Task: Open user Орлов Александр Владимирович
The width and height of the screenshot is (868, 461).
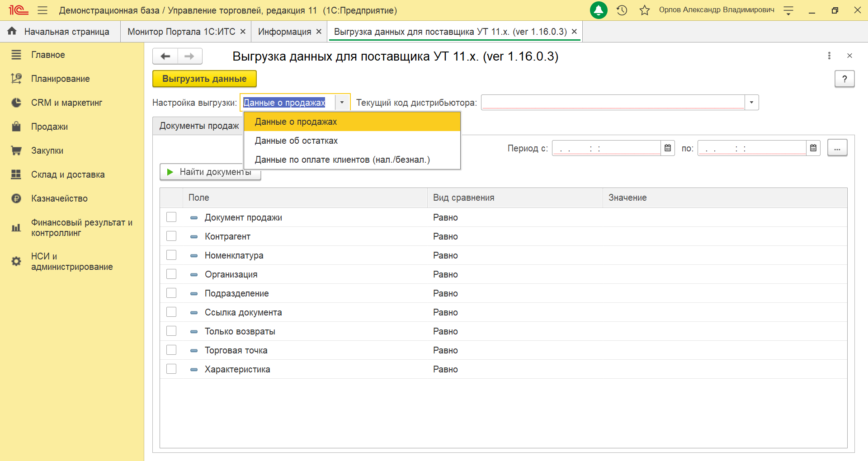Action: (x=716, y=10)
